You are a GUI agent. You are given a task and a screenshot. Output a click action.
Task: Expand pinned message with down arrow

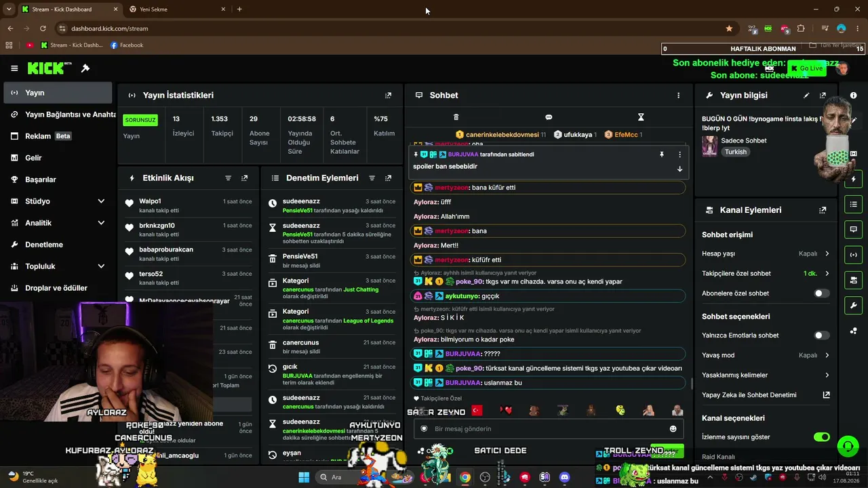tap(679, 169)
